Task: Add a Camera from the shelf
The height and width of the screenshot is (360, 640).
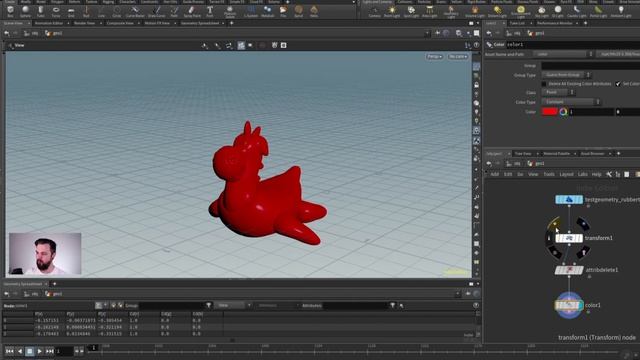Action: (x=375, y=11)
